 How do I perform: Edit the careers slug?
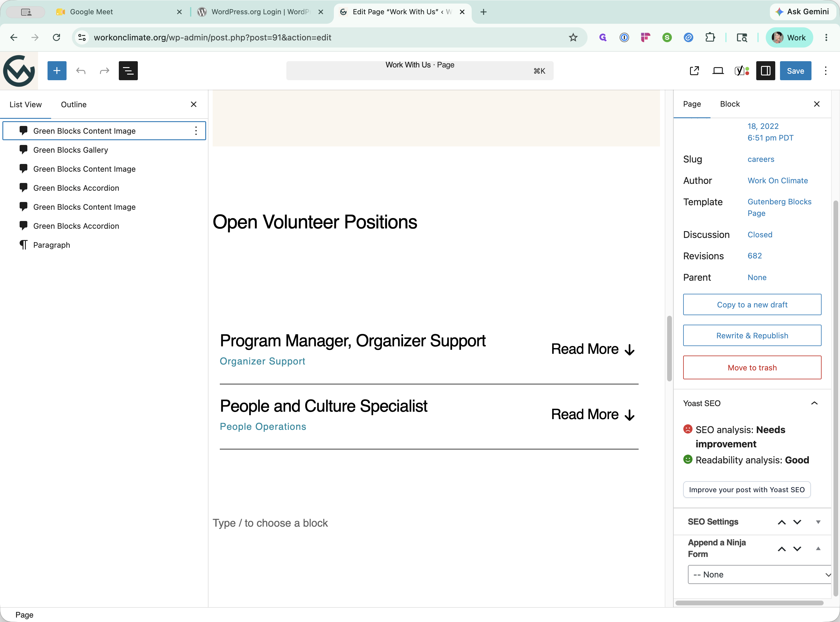(761, 159)
